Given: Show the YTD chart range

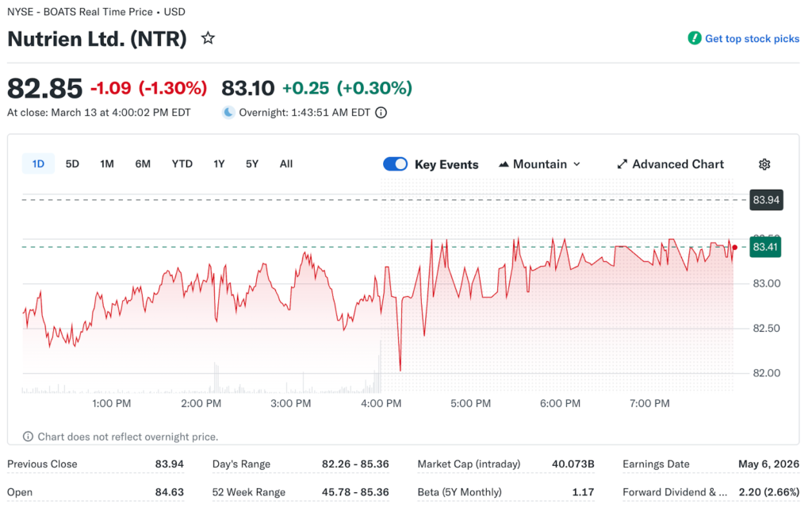Looking at the screenshot, I should coord(182,164).
